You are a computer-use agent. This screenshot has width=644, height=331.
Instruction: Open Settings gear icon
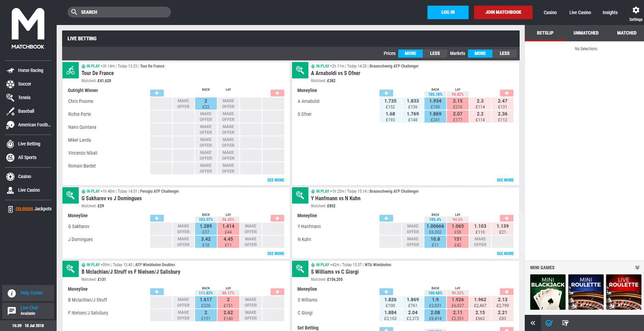(x=636, y=10)
